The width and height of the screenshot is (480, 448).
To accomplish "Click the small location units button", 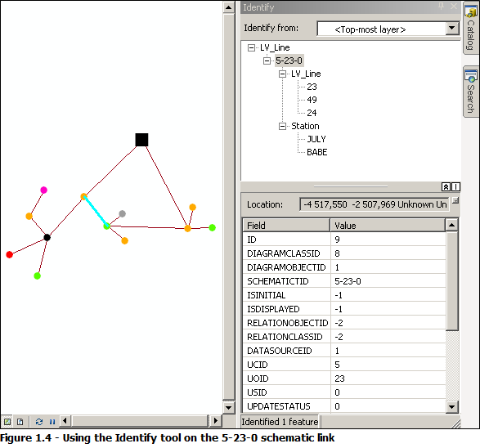I will click(x=455, y=201).
